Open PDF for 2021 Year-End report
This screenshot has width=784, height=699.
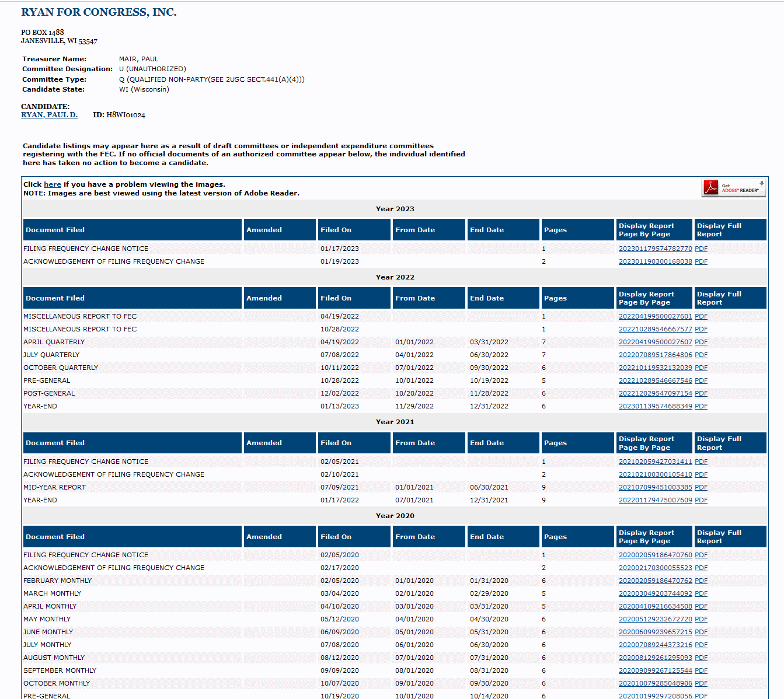pos(701,500)
